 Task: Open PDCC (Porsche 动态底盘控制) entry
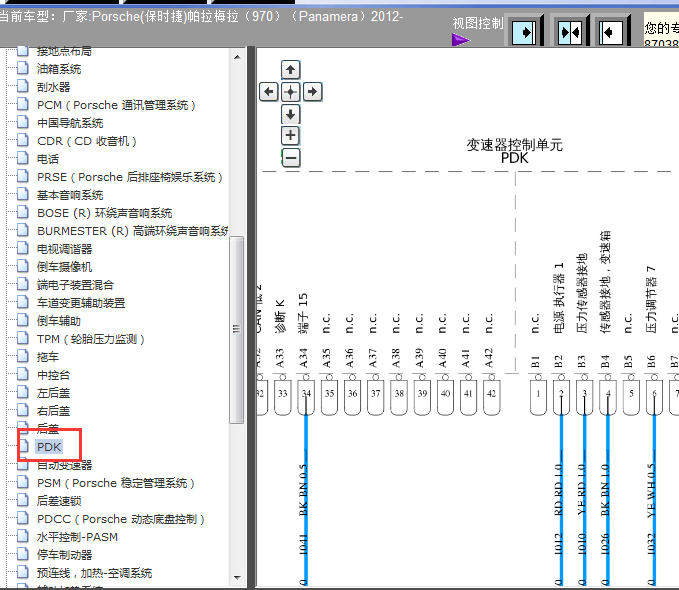tap(121, 519)
